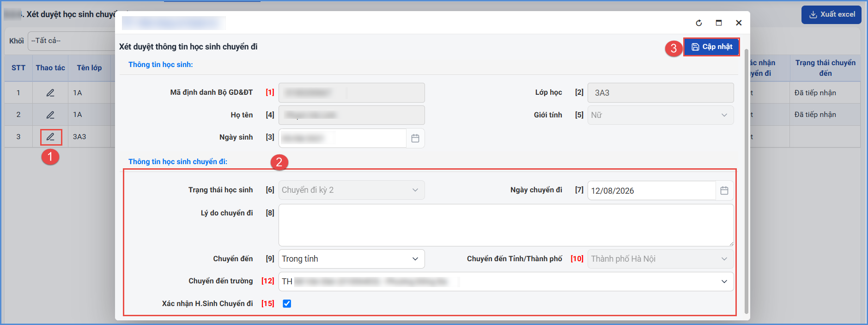Screen dimensions: 868x325
Task: Click the edit pencil icon for class 3A3
Action: tap(50, 137)
